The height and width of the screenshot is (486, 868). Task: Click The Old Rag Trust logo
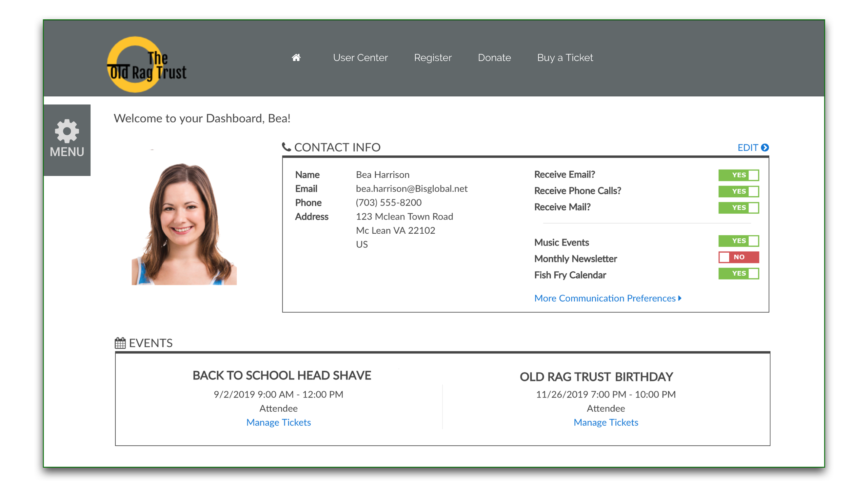[146, 65]
